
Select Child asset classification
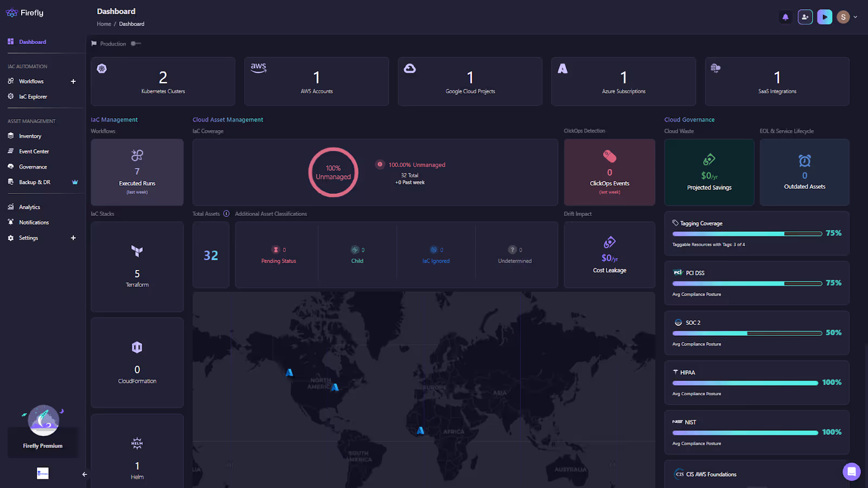(x=357, y=255)
